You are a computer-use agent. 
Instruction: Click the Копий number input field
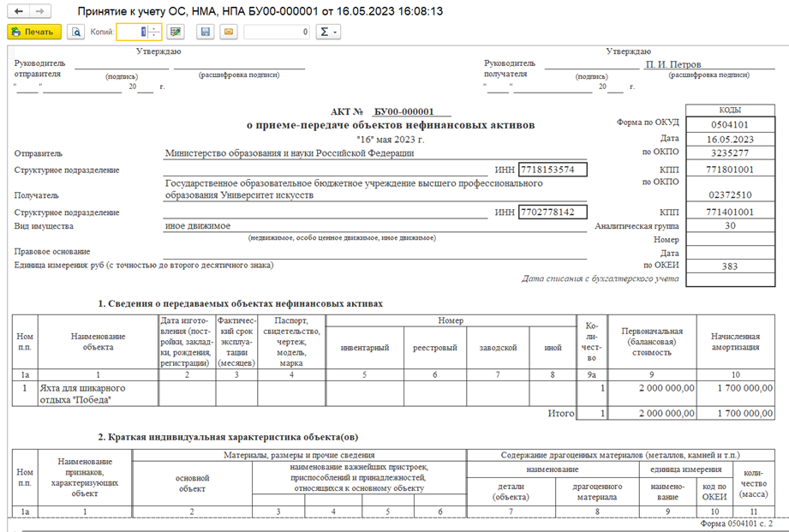pyautogui.click(x=133, y=32)
